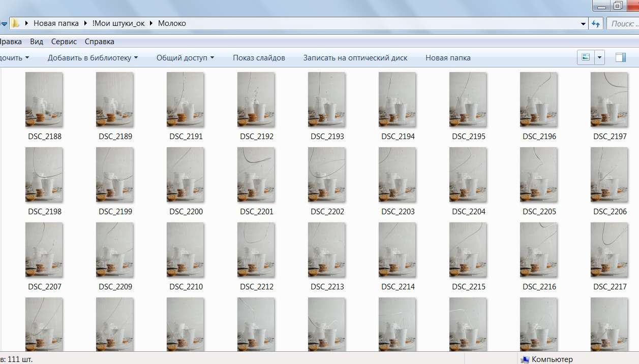Open the Справка menu
Image resolution: width=639 pixels, height=364 pixels.
coord(100,42)
